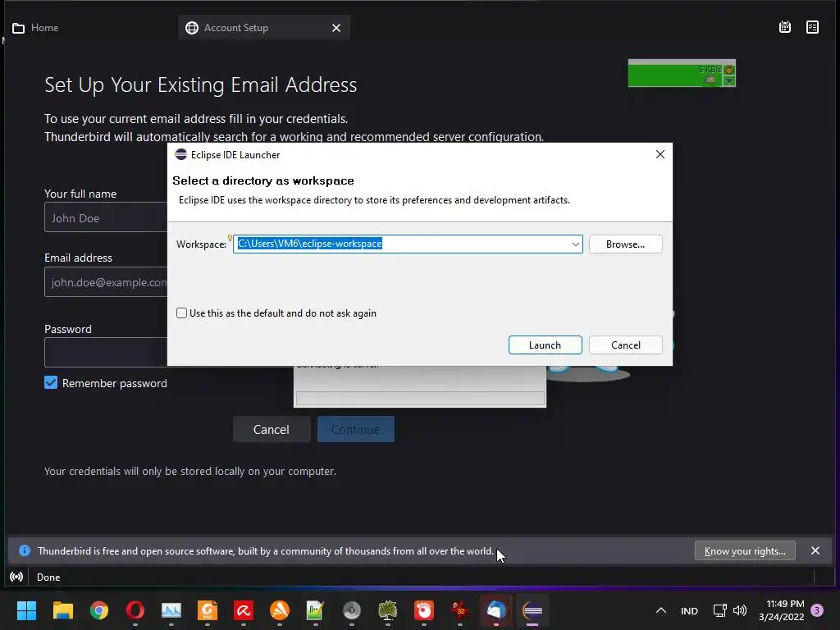
Task: Click the 'Your full name' field in Thunderbird
Action: (x=106, y=217)
